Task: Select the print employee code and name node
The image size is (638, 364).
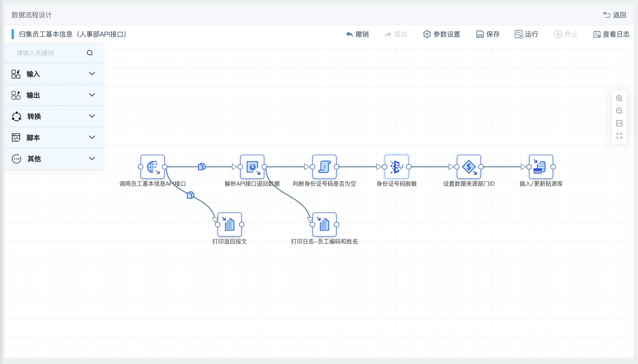Action: click(324, 224)
